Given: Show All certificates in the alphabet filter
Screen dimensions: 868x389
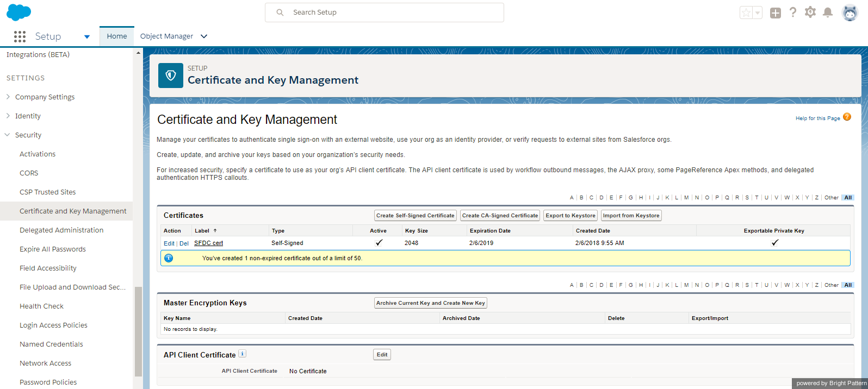Looking at the screenshot, I should click(848, 198).
